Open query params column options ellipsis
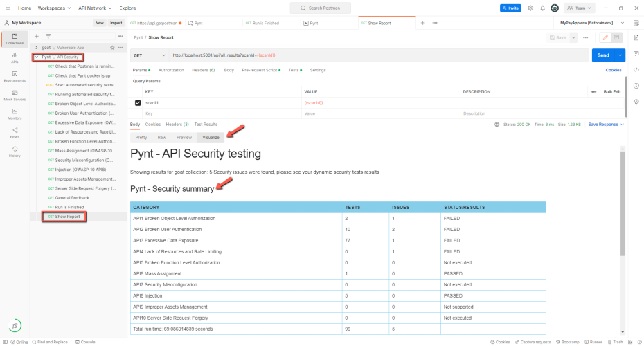This screenshot has height=346, width=644. pyautogui.click(x=594, y=92)
